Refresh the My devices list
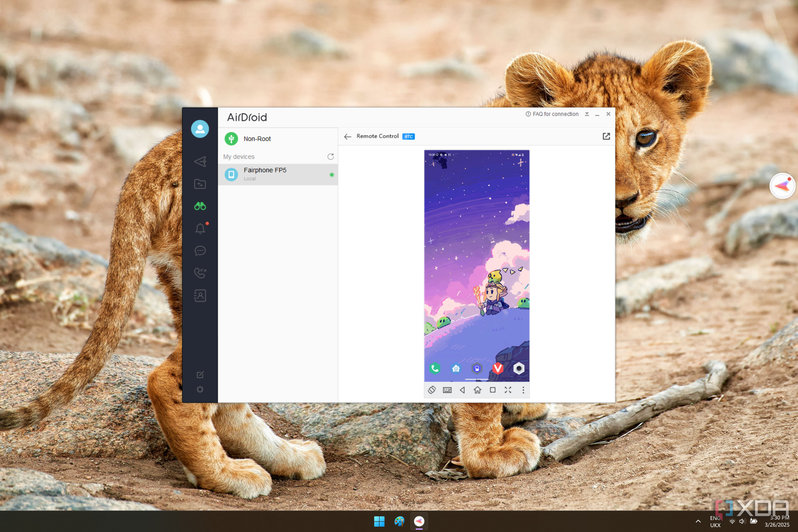 click(x=330, y=157)
